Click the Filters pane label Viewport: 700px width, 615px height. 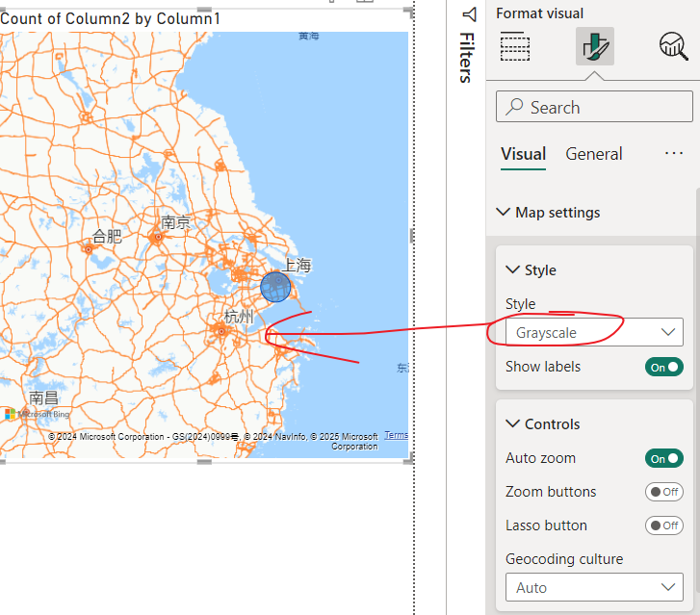(x=466, y=58)
